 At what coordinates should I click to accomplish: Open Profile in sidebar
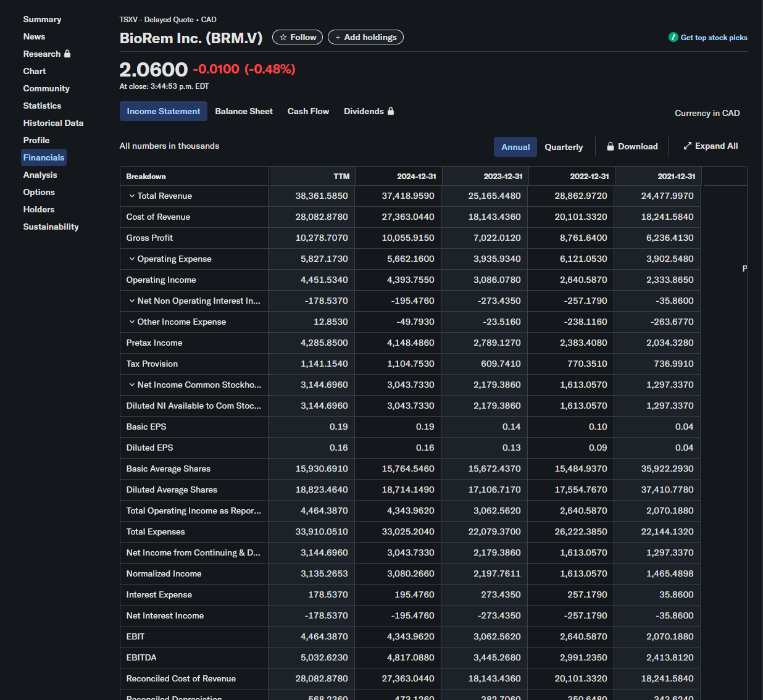click(x=36, y=140)
